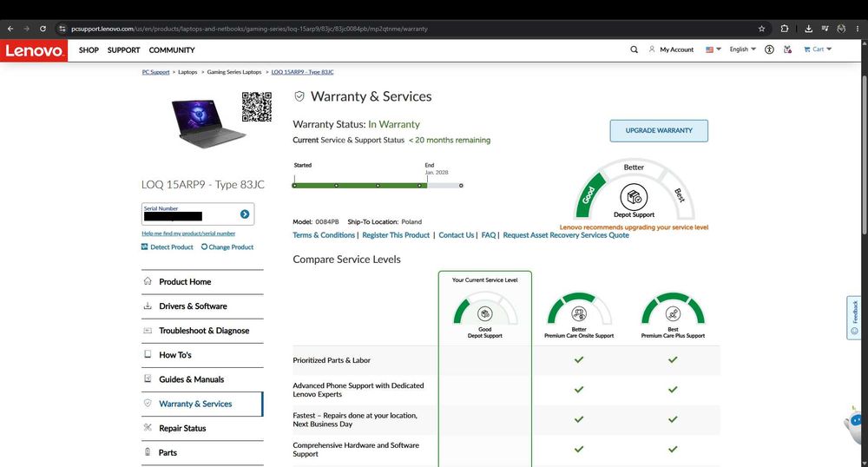This screenshot has height=467, width=868.
Task: Open browser downloads icon
Action: click(x=808, y=29)
